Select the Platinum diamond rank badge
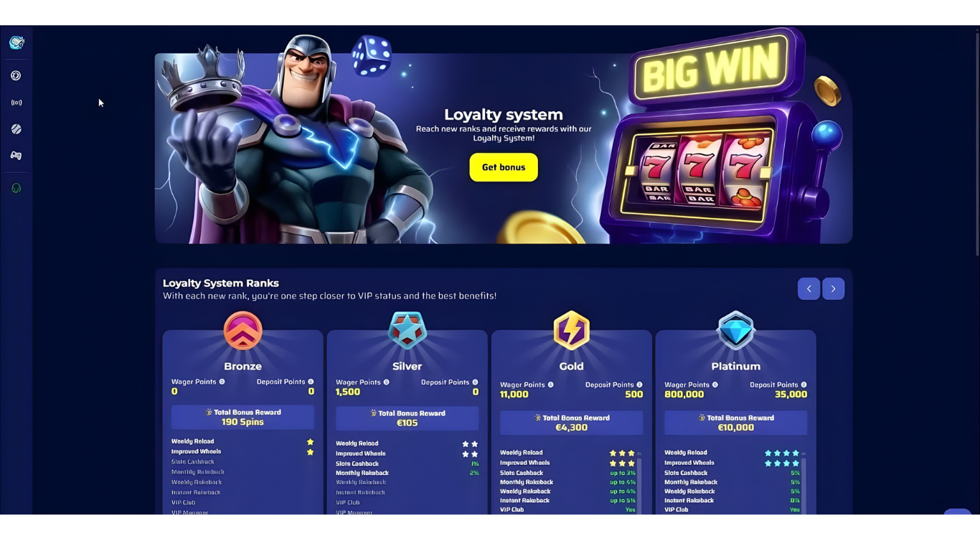The image size is (980, 551). pos(735,331)
